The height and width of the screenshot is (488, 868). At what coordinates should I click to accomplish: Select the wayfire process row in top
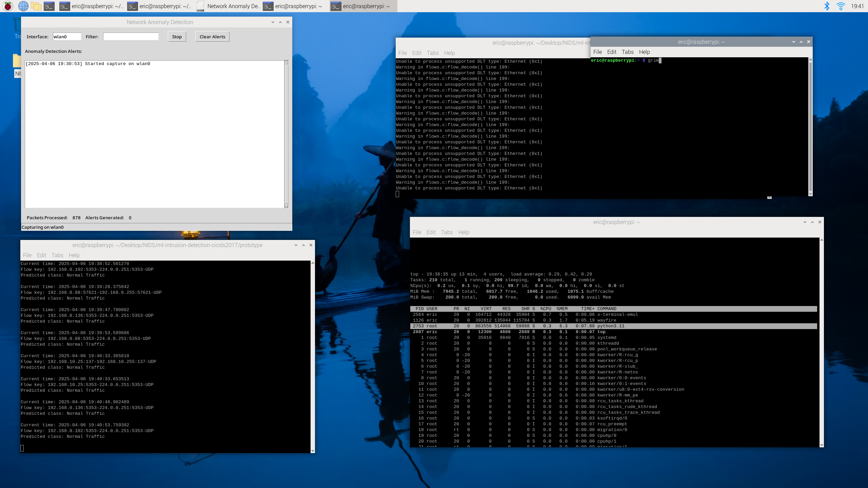pos(614,320)
